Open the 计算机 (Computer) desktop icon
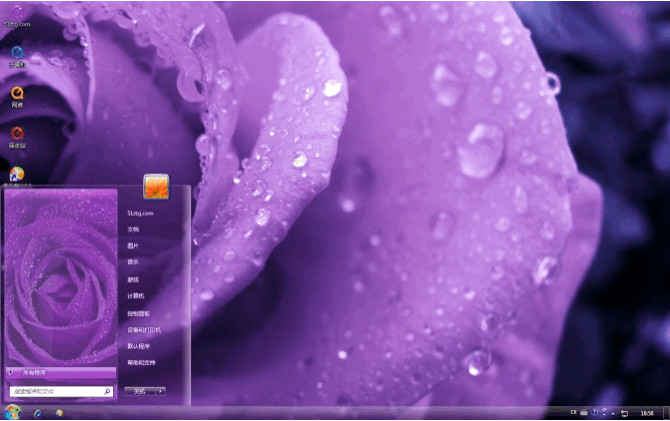This screenshot has width=670, height=421. tap(17, 56)
